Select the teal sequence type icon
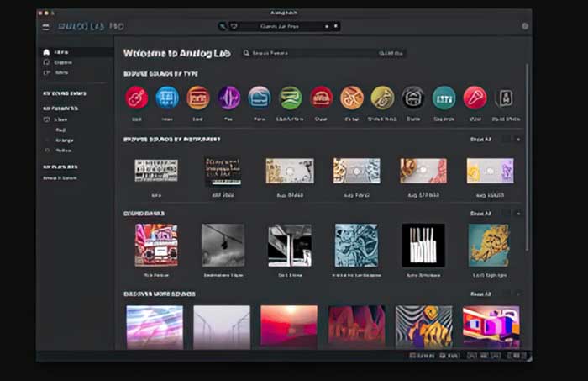The width and height of the screenshot is (588, 381). [444, 98]
